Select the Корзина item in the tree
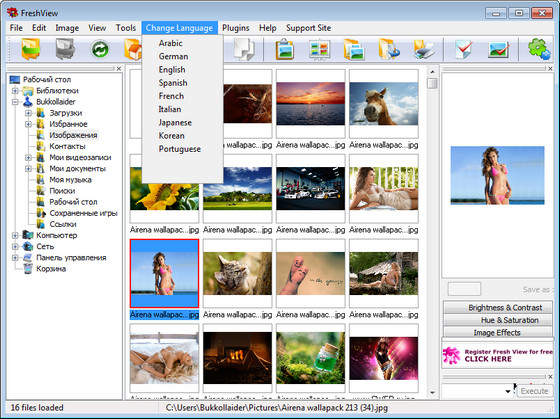Screen dimensions: 560x419 (51, 269)
